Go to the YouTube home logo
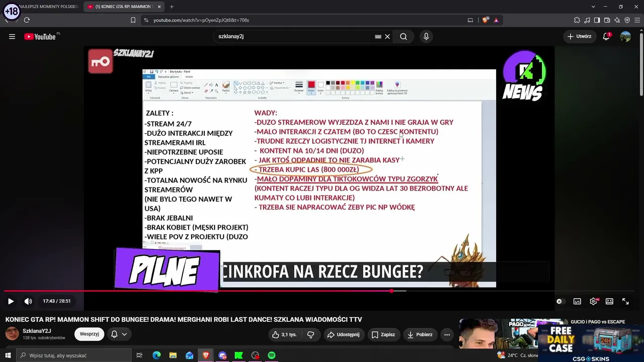 pyautogui.click(x=40, y=37)
